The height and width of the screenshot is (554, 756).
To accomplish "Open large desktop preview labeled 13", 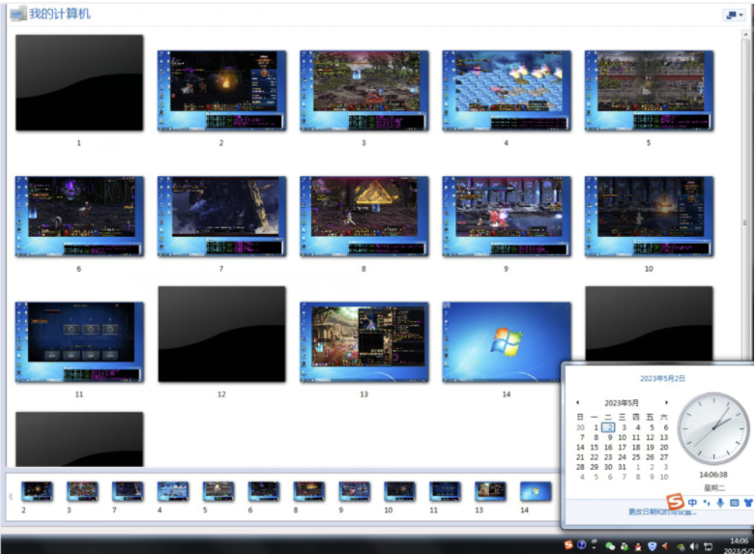I will pyautogui.click(x=364, y=342).
